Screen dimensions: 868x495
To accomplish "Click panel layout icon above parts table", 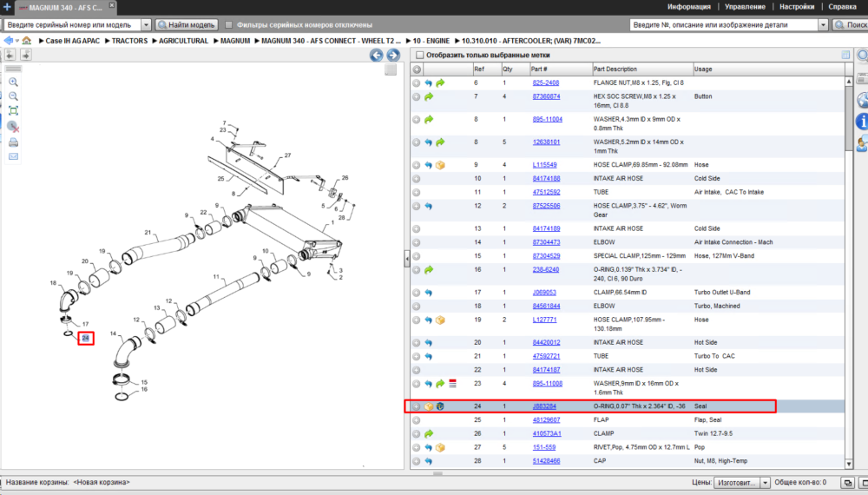I will tap(845, 55).
